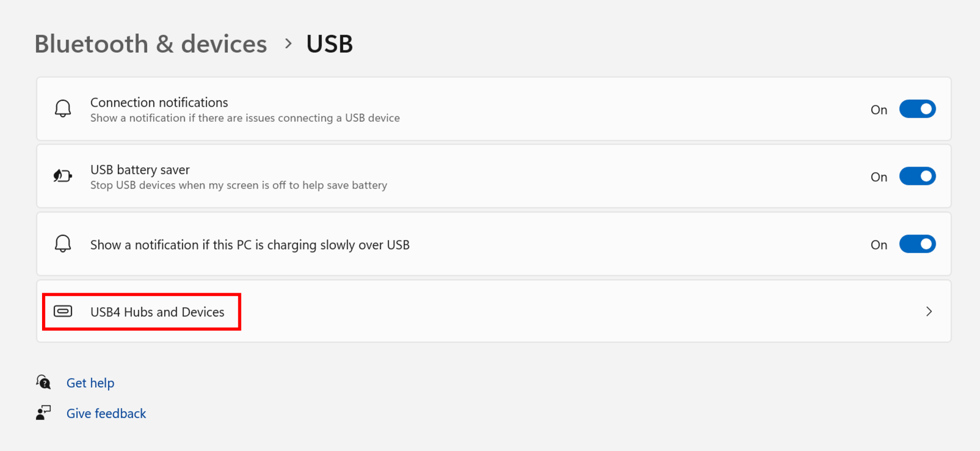980x451 pixels.
Task: Disable slow charging notification over USB
Action: [x=917, y=244]
